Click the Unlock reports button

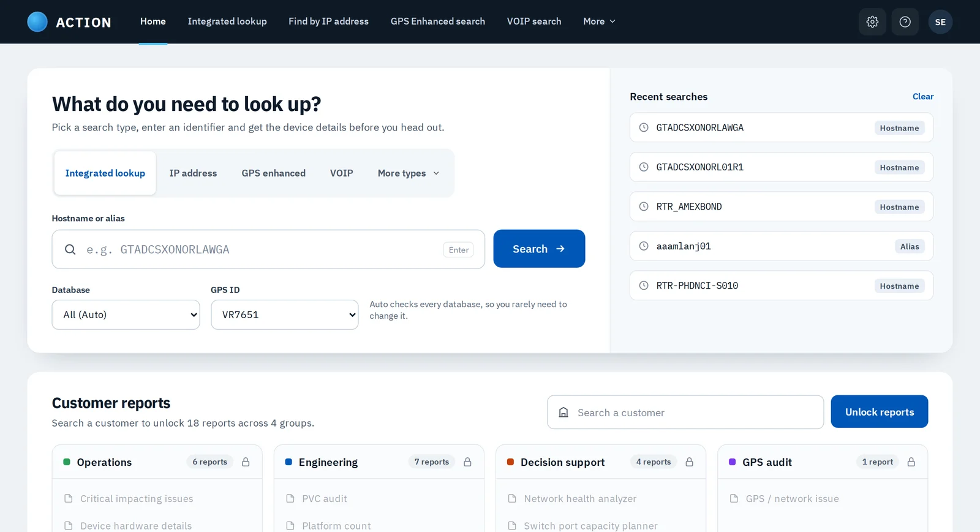[x=880, y=412]
